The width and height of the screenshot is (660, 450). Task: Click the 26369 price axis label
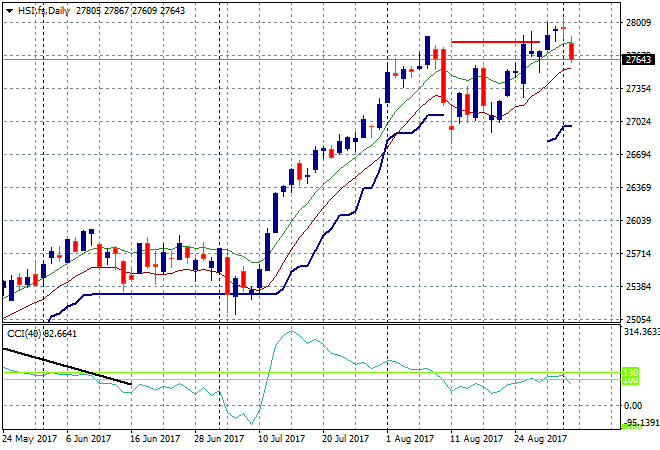[638, 187]
